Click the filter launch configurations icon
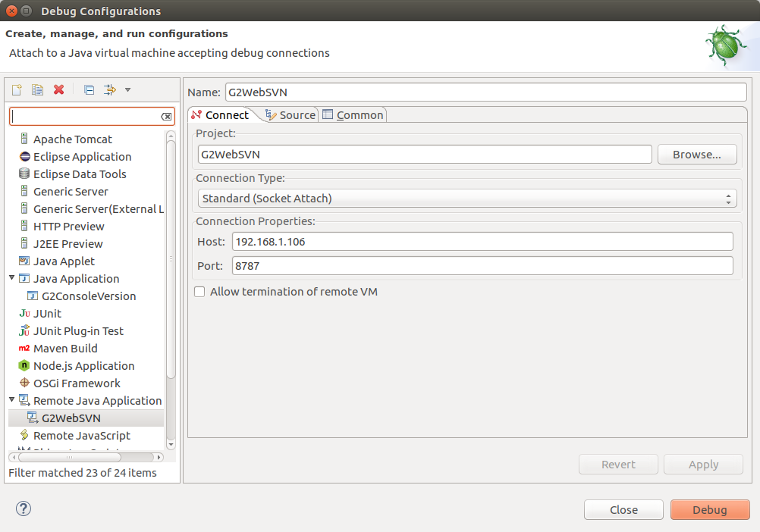Viewport: 760px width, 532px height. [x=110, y=89]
